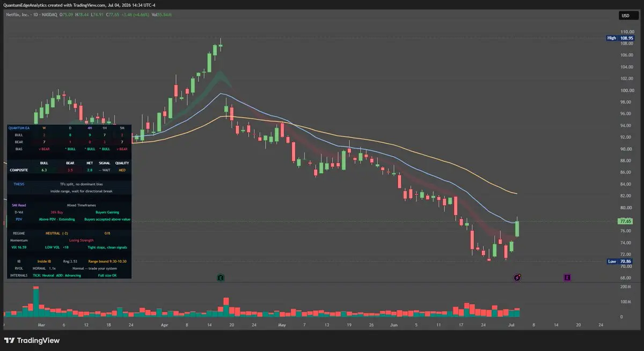
Task: Click the composite bull score 6.3
Action: [44, 170]
